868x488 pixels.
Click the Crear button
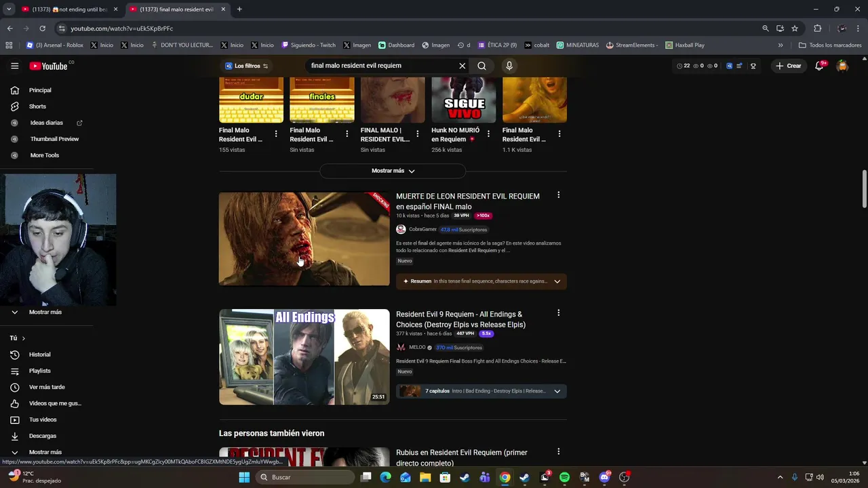(789, 66)
